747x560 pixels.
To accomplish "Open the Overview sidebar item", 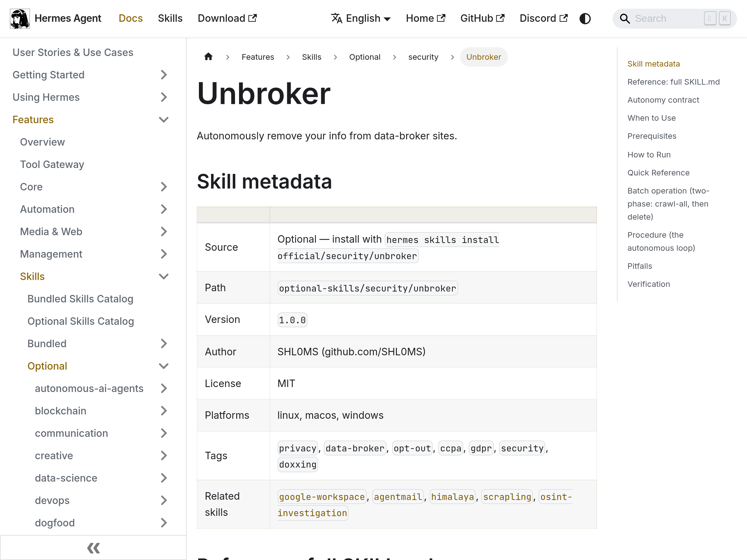I will coord(42,142).
